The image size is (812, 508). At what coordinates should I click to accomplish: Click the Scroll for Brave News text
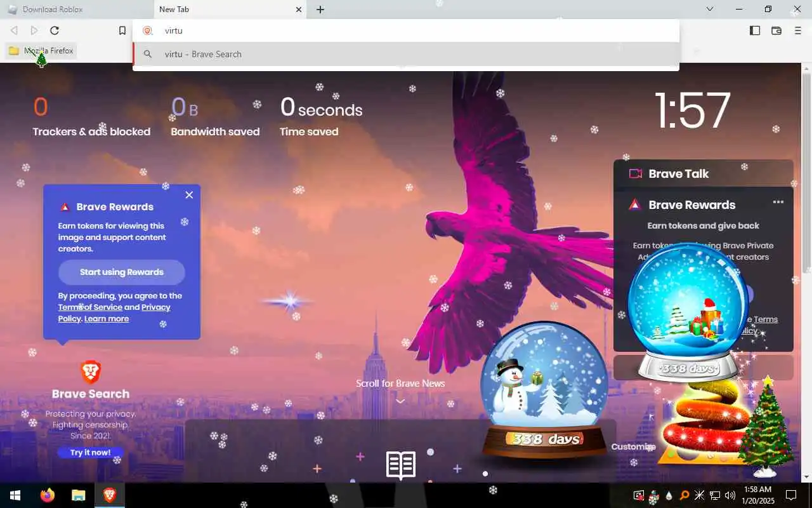(x=400, y=384)
